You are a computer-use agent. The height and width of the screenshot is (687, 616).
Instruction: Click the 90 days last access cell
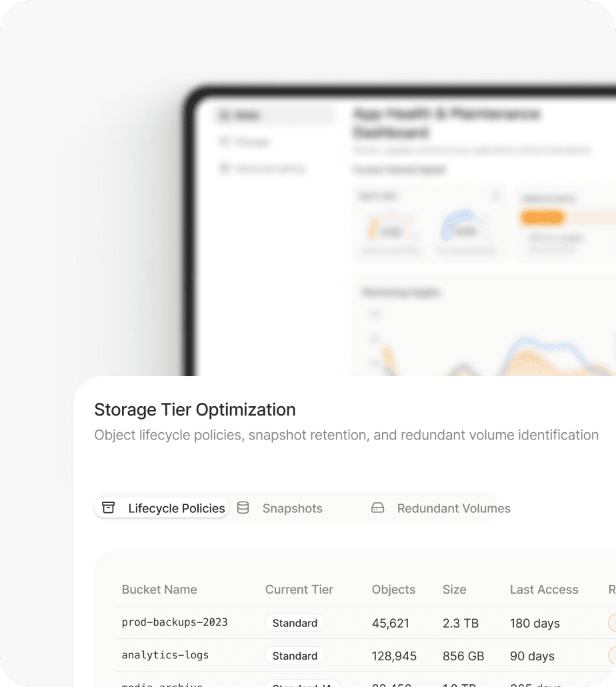[533, 656]
